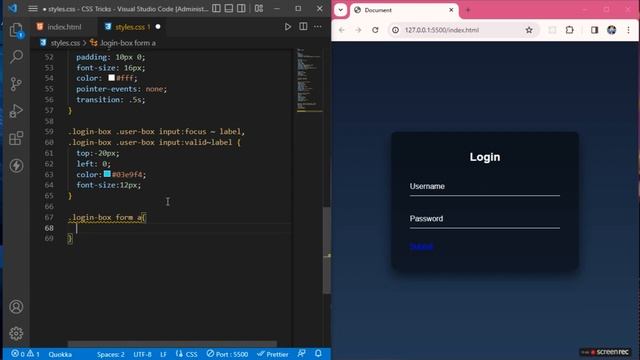Select the Document browser tab
640x360 pixels.
pyautogui.click(x=404, y=10)
